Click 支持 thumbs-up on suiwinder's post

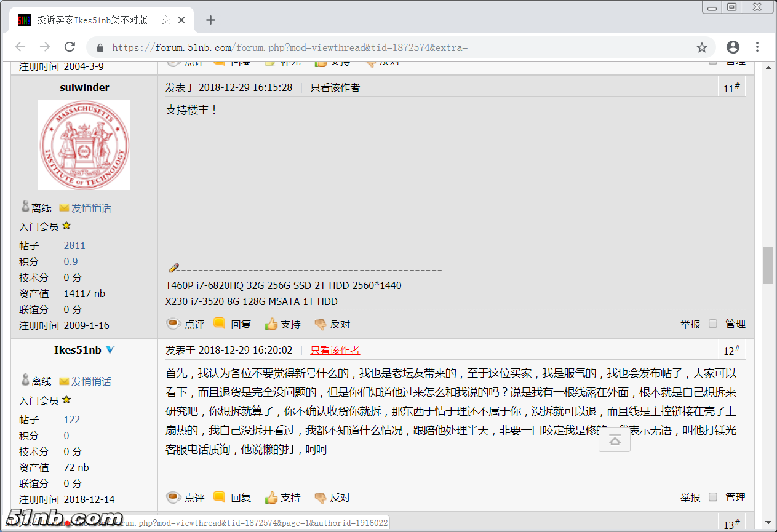click(x=283, y=324)
